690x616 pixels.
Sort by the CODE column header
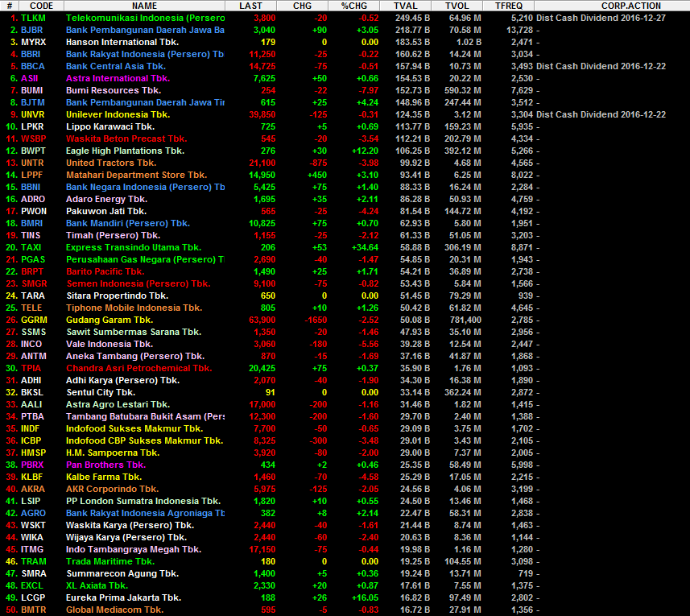[x=41, y=6]
